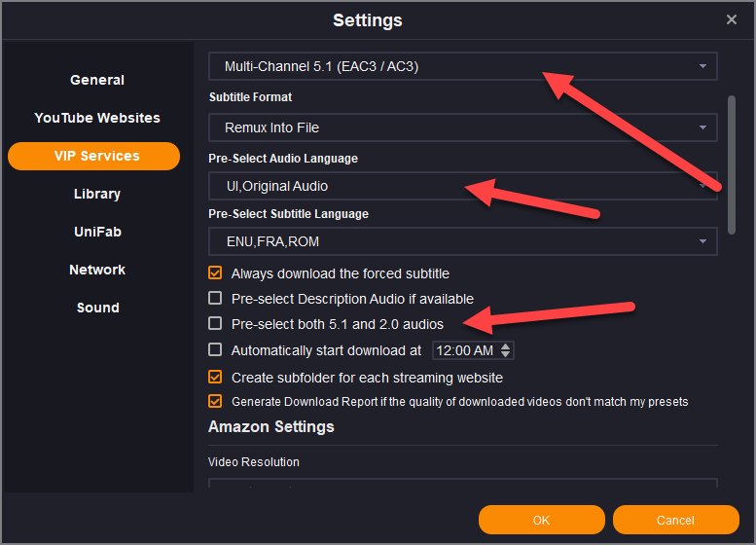Image resolution: width=756 pixels, height=545 pixels.
Task: Select the VIP Services section
Action: [x=94, y=156]
